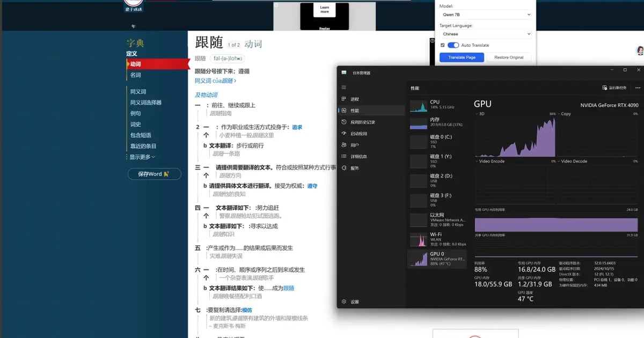This screenshot has height=338, width=644.
Task: Open 用户 (Users) in Task Manager sidebar
Action: point(354,145)
